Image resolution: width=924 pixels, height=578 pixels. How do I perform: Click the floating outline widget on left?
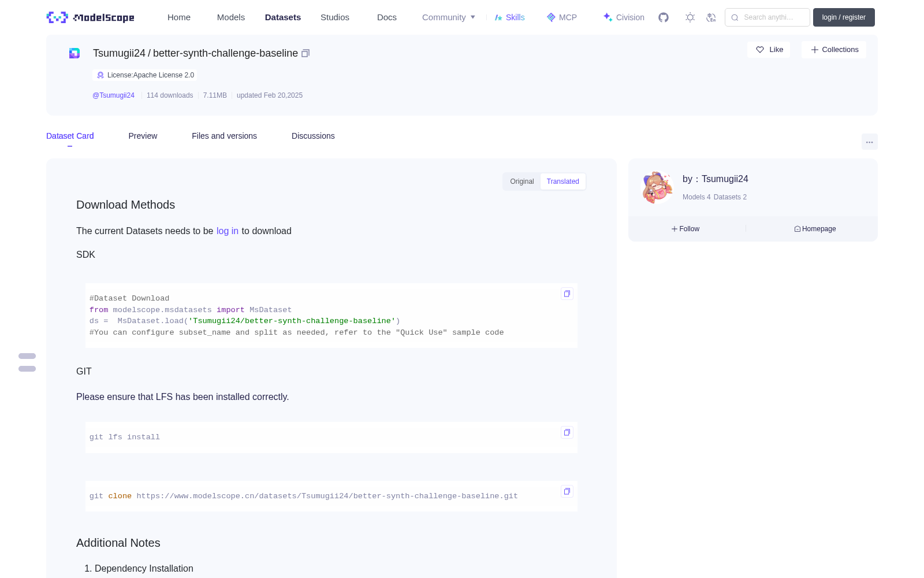[27, 362]
